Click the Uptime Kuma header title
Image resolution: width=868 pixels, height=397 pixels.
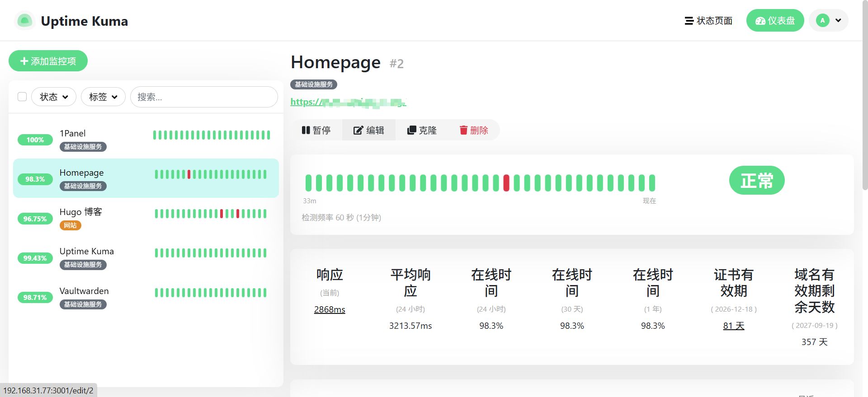tap(85, 21)
